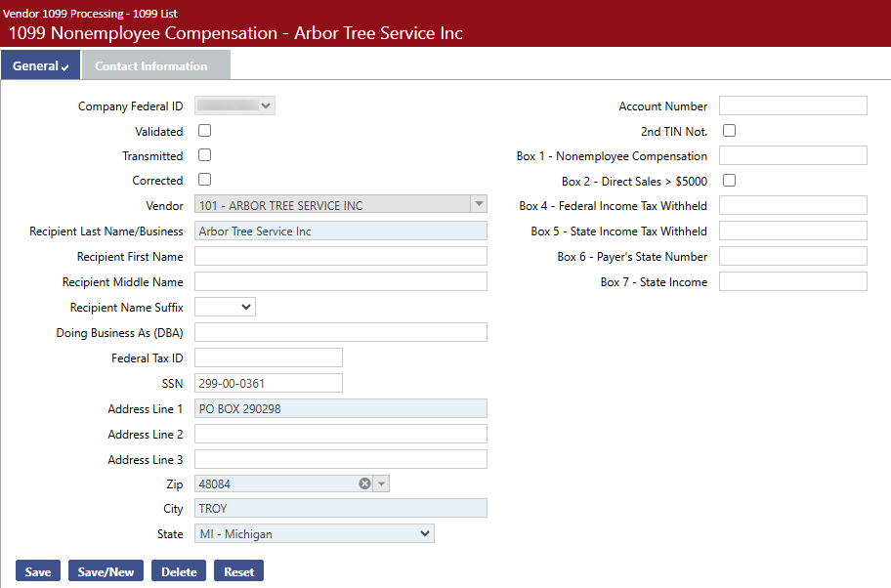Screen dimensions: 891x588
Task: Open the Zip code dropdown arrow
Action: (381, 483)
